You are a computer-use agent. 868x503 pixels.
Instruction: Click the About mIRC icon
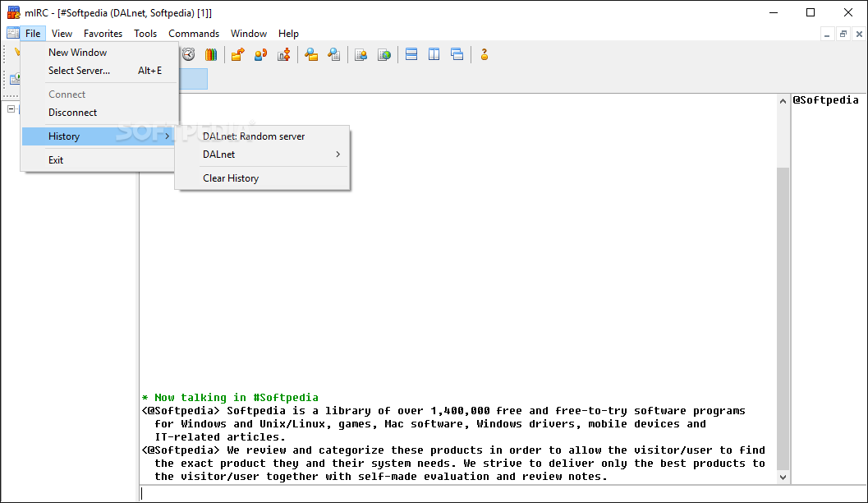[x=485, y=54]
